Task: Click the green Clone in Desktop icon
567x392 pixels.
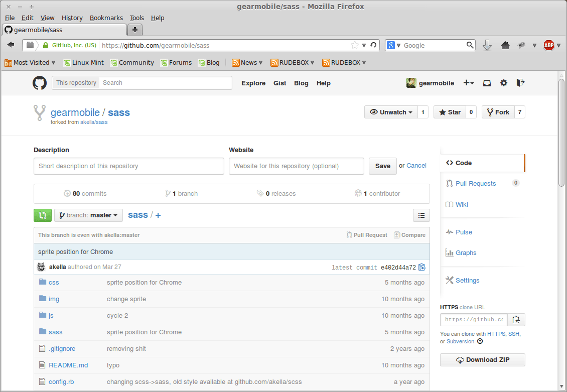Action: 42,215
